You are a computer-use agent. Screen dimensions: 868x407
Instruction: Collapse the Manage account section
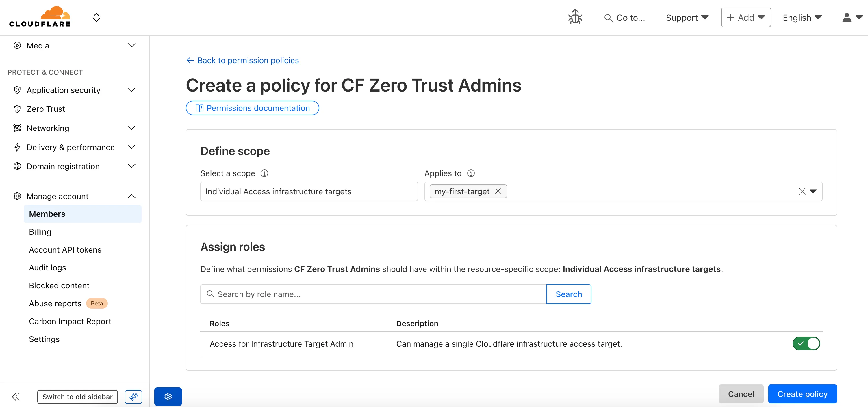pos(131,196)
